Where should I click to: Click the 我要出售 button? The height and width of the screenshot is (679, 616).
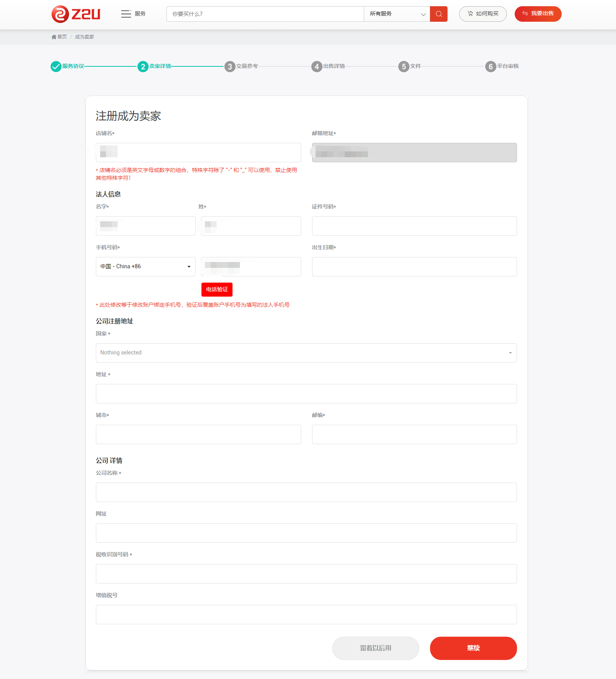click(x=538, y=14)
